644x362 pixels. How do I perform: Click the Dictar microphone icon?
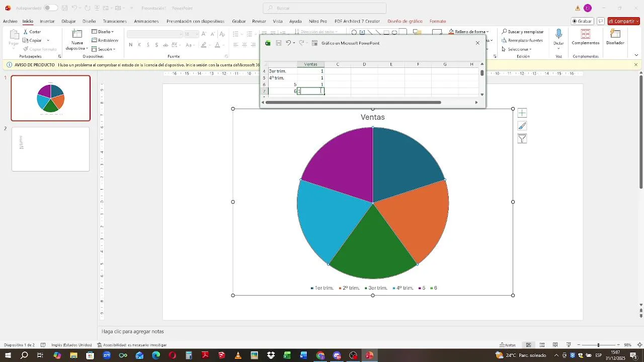pyautogui.click(x=558, y=34)
